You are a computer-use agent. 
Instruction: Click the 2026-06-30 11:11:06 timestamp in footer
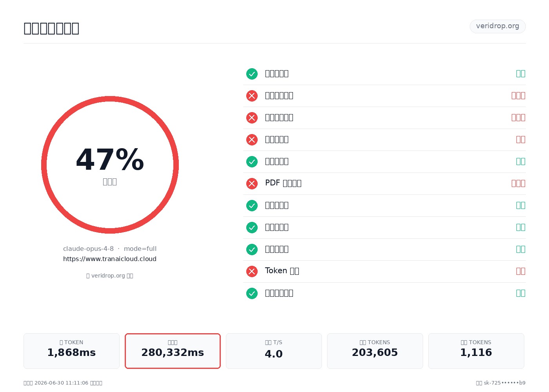click(x=62, y=383)
